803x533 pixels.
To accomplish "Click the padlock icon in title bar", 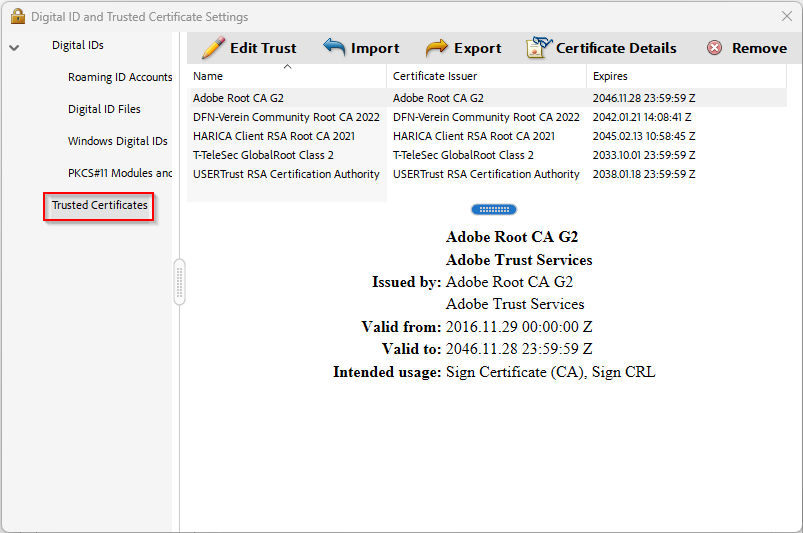I will (17, 16).
